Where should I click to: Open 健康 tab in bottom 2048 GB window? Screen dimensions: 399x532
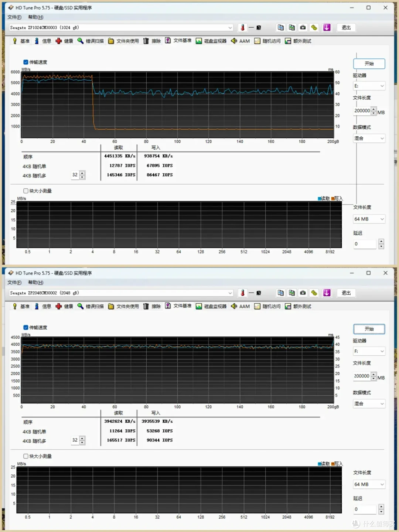(64, 306)
